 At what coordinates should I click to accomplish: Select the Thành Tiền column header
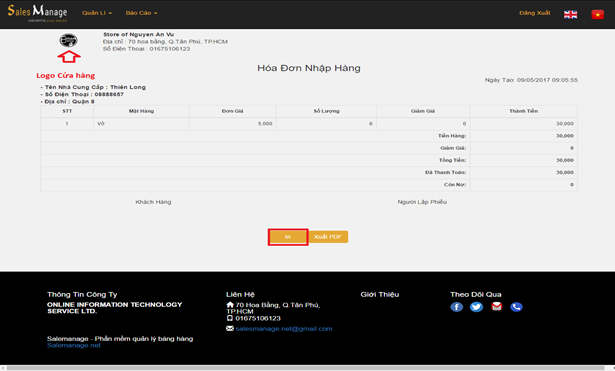(x=524, y=111)
